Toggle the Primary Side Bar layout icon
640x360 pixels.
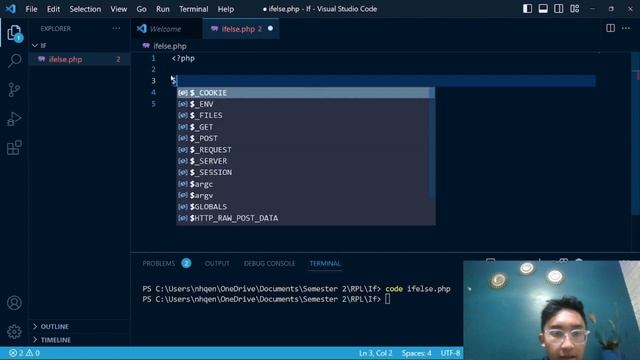click(527, 9)
